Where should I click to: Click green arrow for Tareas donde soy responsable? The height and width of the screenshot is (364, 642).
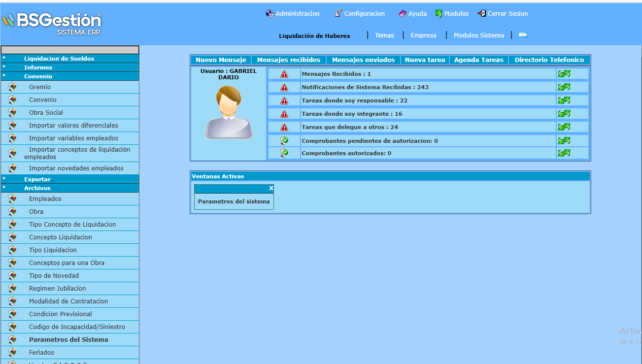point(564,100)
